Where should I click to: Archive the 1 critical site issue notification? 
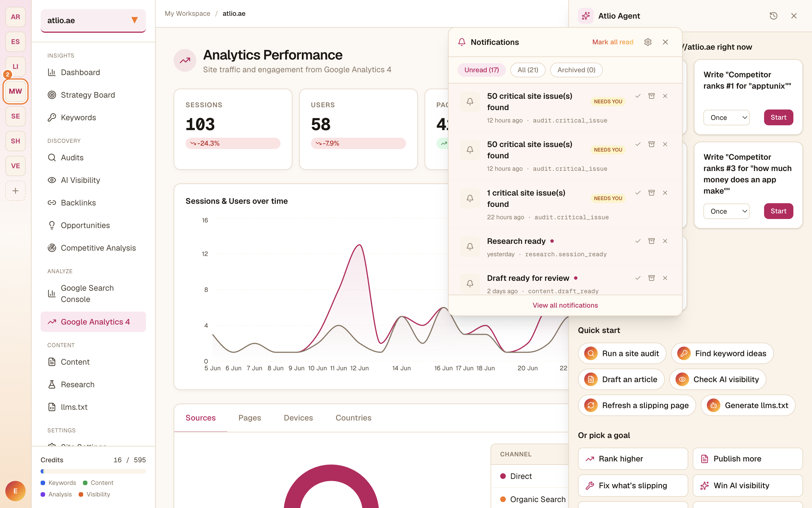(651, 193)
